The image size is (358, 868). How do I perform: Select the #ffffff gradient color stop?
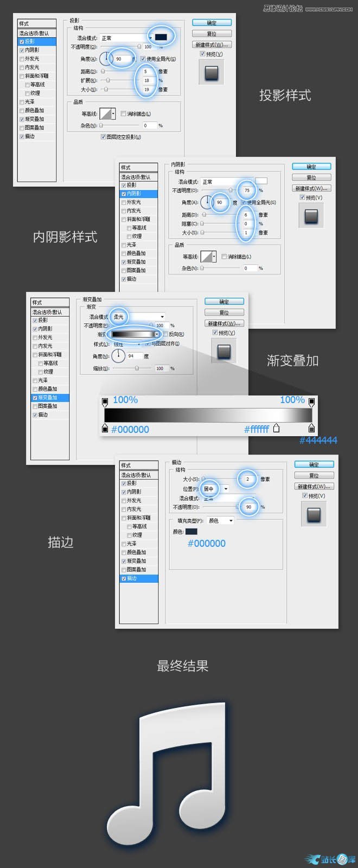coord(276,429)
